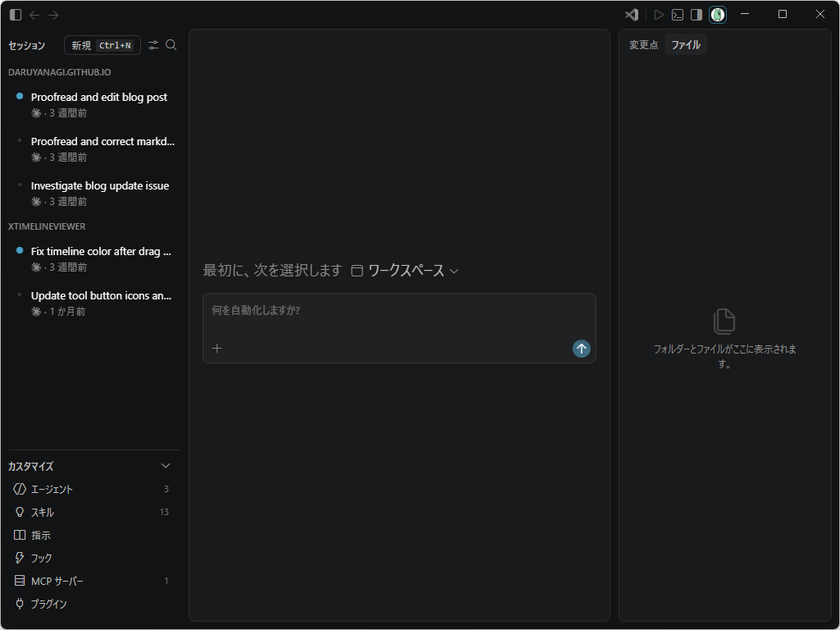Open the terminal panel icon
This screenshot has width=840, height=630.
pyautogui.click(x=678, y=15)
